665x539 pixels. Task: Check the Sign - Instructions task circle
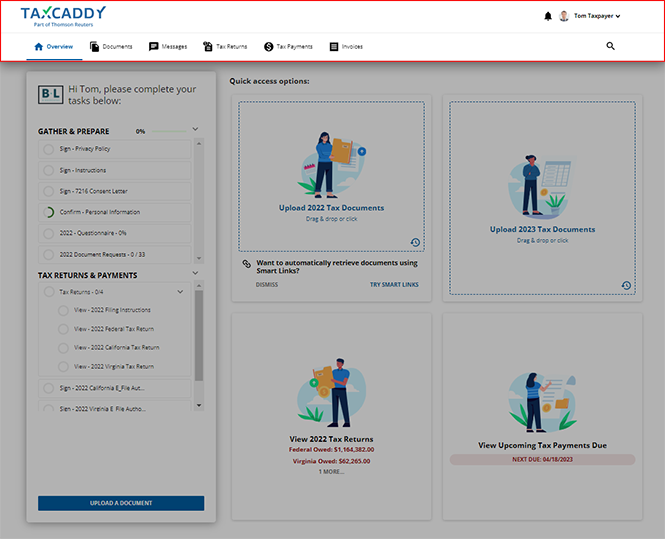click(x=48, y=170)
